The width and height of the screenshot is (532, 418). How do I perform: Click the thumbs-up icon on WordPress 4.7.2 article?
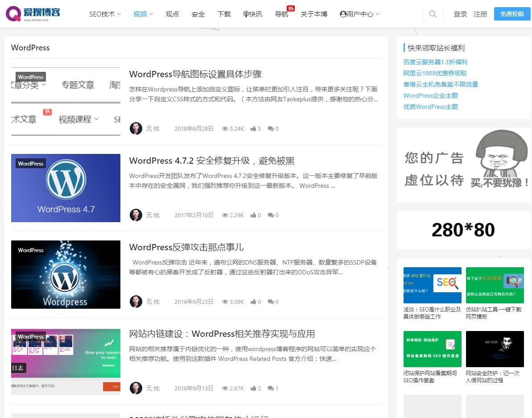pyautogui.click(x=254, y=215)
